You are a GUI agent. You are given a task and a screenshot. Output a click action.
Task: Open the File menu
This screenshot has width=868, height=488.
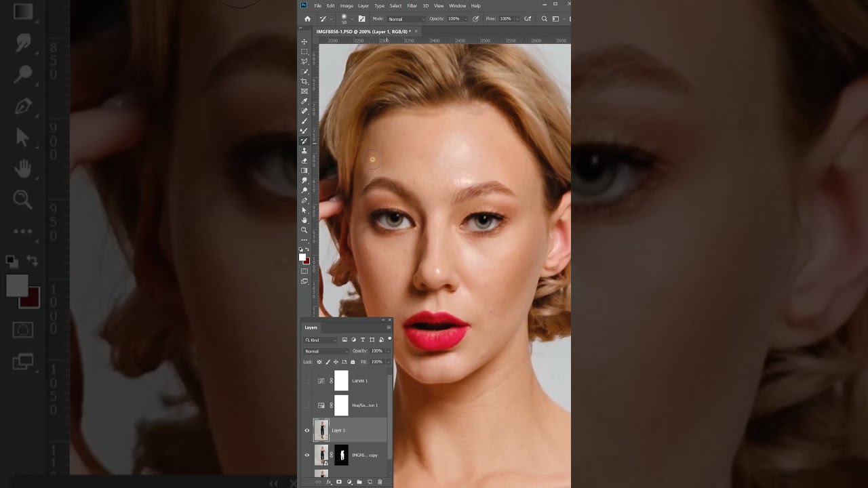[317, 6]
